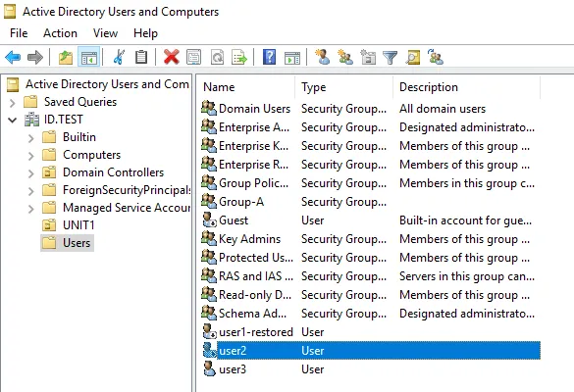Click Create new group toolbar icon
Screen dimensions: 574x392
click(x=345, y=57)
